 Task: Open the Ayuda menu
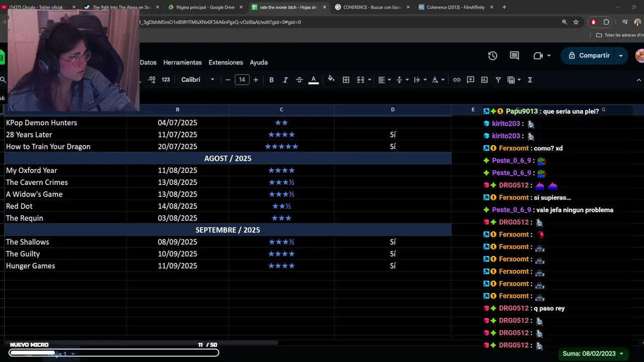pyautogui.click(x=259, y=62)
